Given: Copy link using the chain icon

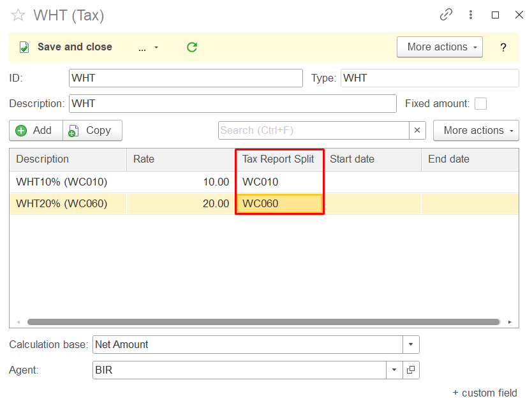Looking at the screenshot, I should (446, 15).
